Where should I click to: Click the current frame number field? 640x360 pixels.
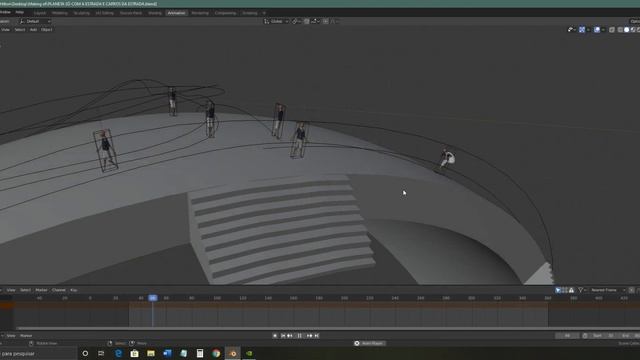pyautogui.click(x=567, y=336)
